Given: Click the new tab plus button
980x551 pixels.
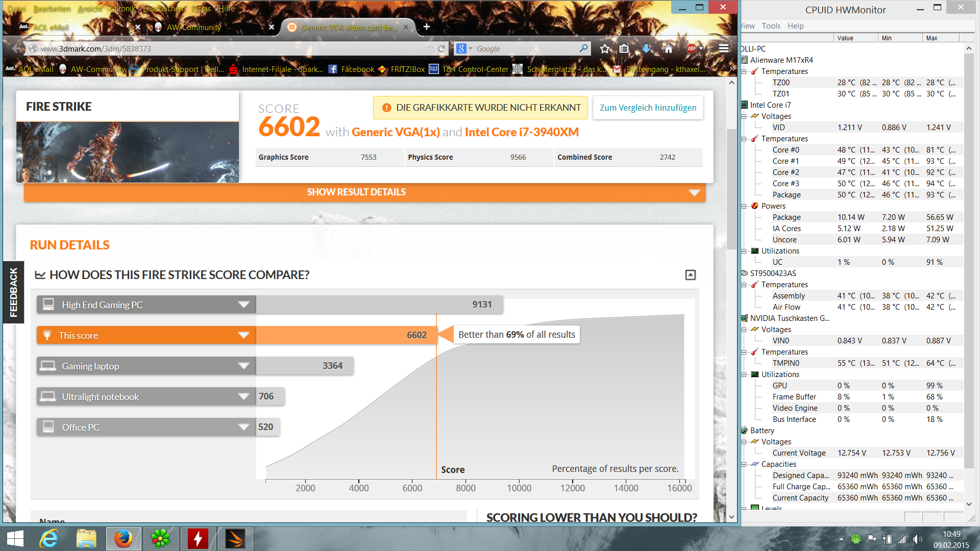Looking at the screenshot, I should [427, 27].
